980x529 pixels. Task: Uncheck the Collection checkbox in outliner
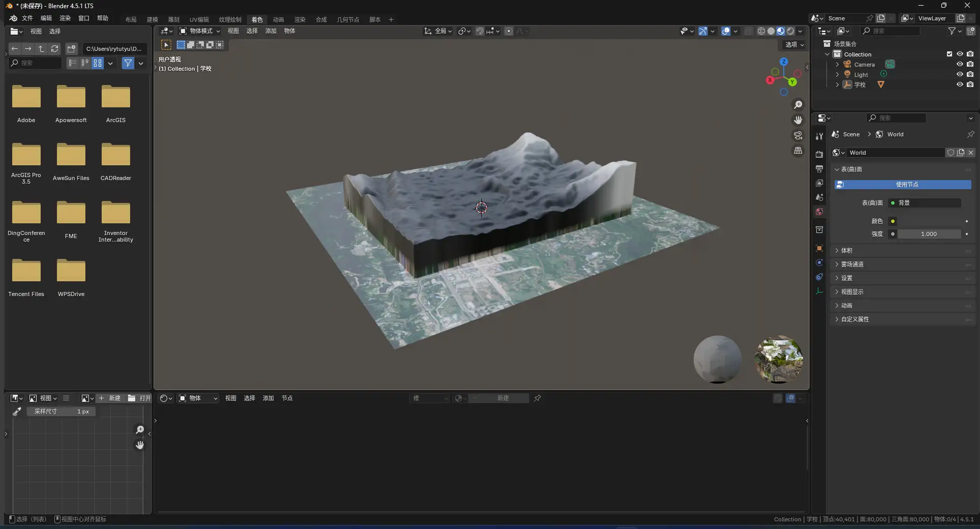pyautogui.click(x=949, y=54)
